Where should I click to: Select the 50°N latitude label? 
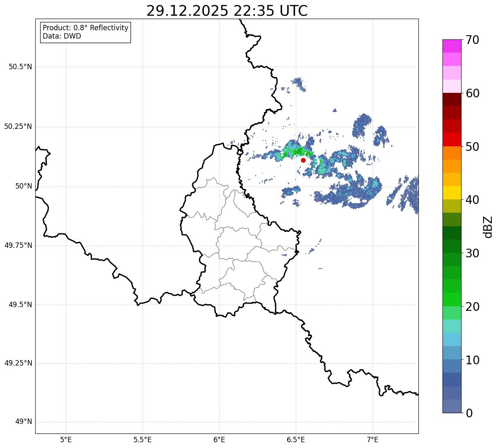(24, 186)
